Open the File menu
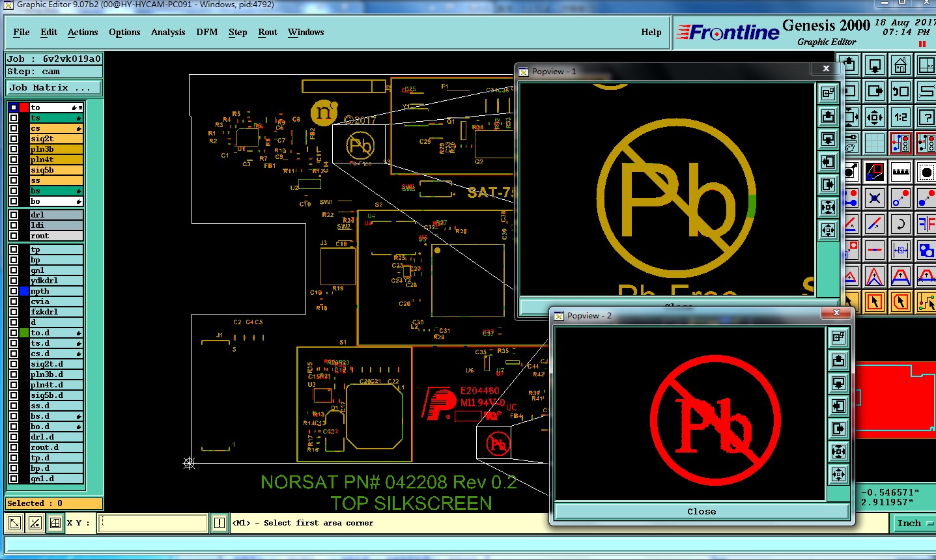Image resolution: width=936 pixels, height=560 pixels. click(21, 32)
